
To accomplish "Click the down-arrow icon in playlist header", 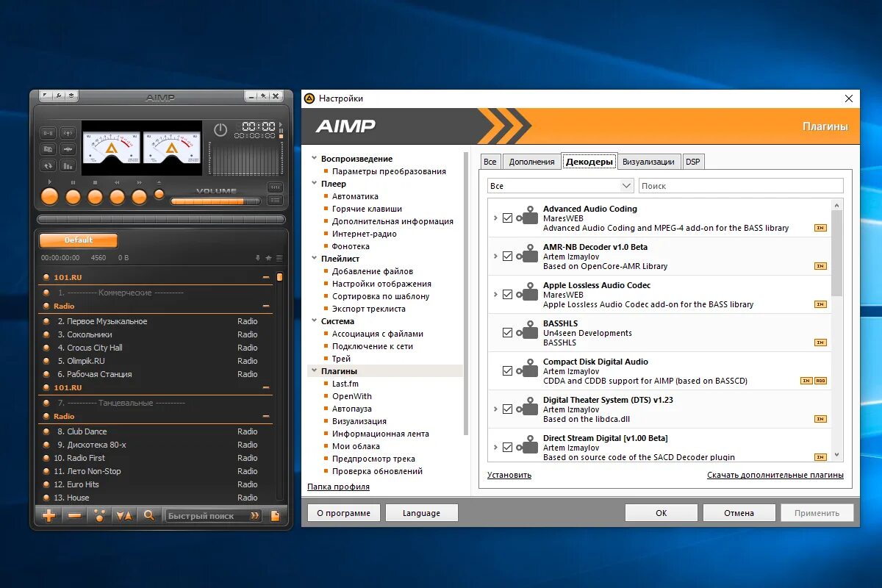I will point(257,258).
